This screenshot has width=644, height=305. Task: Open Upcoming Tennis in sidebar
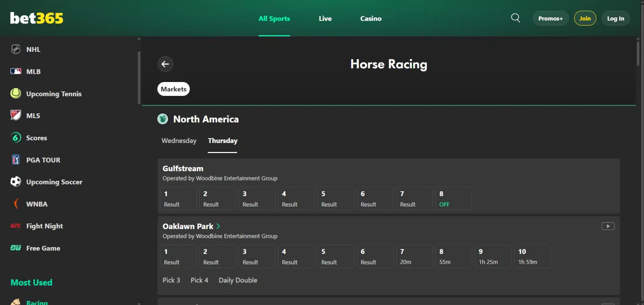[54, 94]
